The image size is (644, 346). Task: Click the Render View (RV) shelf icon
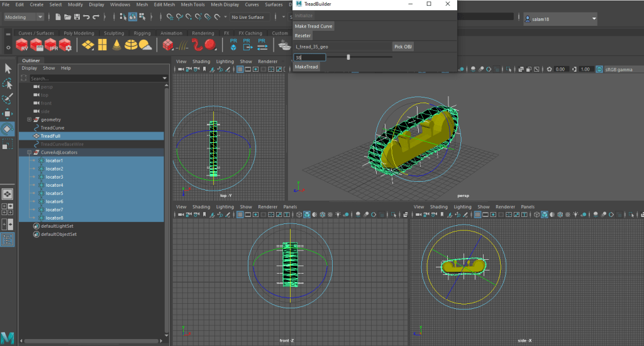pos(22,45)
